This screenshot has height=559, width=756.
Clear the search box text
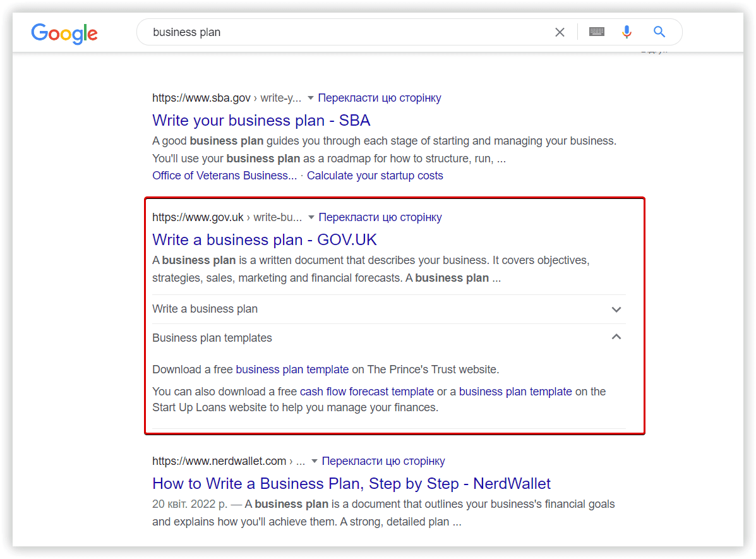560,32
